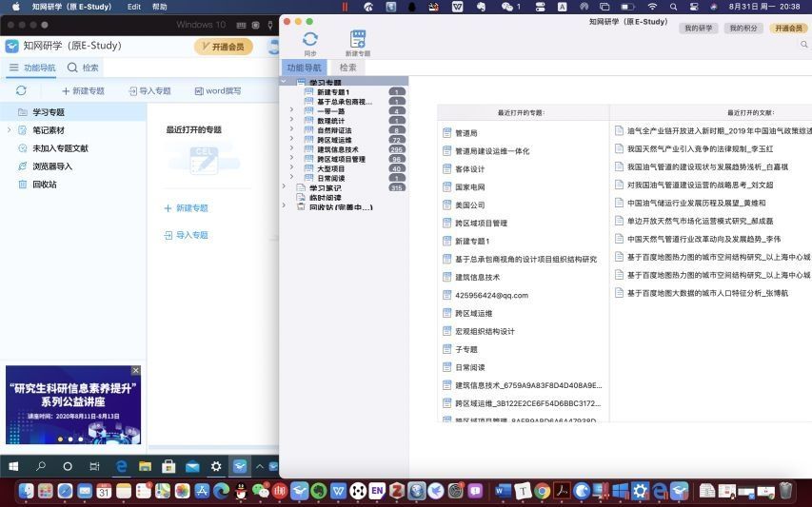Expand 笔记素材 in Windows app sidebar

(9, 130)
